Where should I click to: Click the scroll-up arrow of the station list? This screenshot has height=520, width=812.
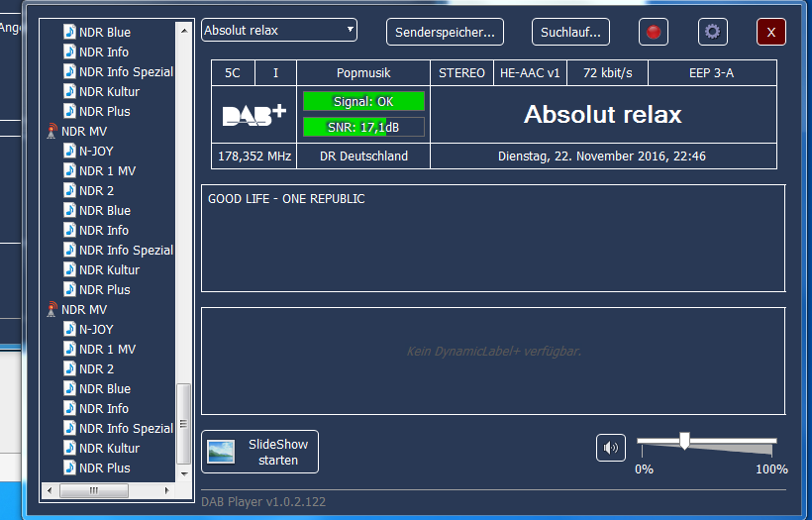(x=184, y=32)
